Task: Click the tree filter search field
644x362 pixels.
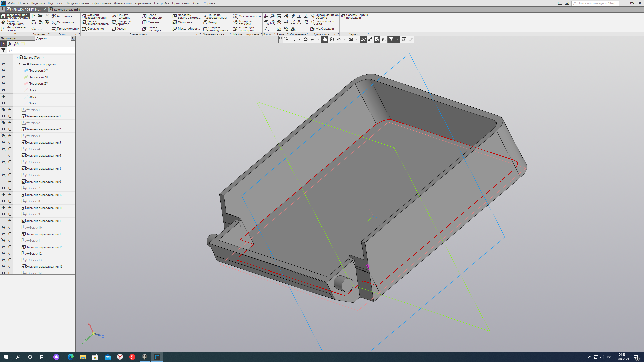Action: coord(40,51)
